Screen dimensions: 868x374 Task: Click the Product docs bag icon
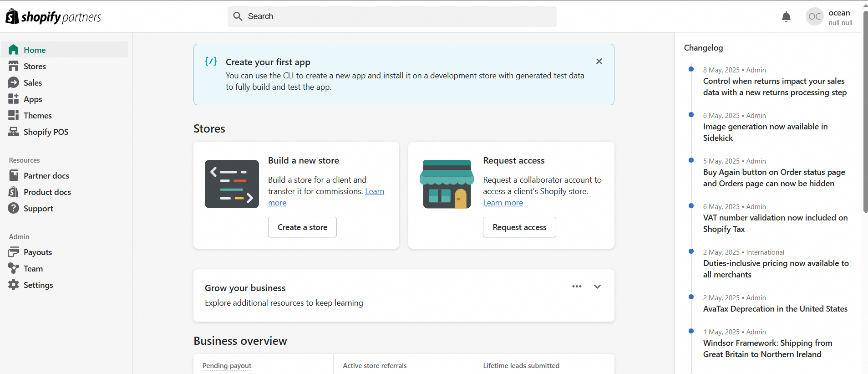pyautogui.click(x=14, y=192)
